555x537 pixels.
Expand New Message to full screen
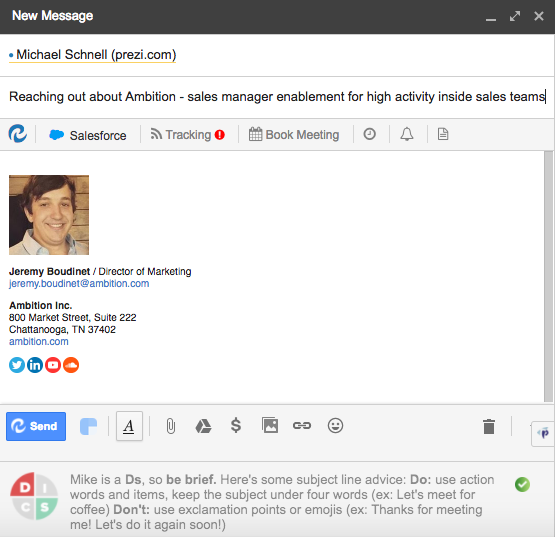pyautogui.click(x=515, y=16)
